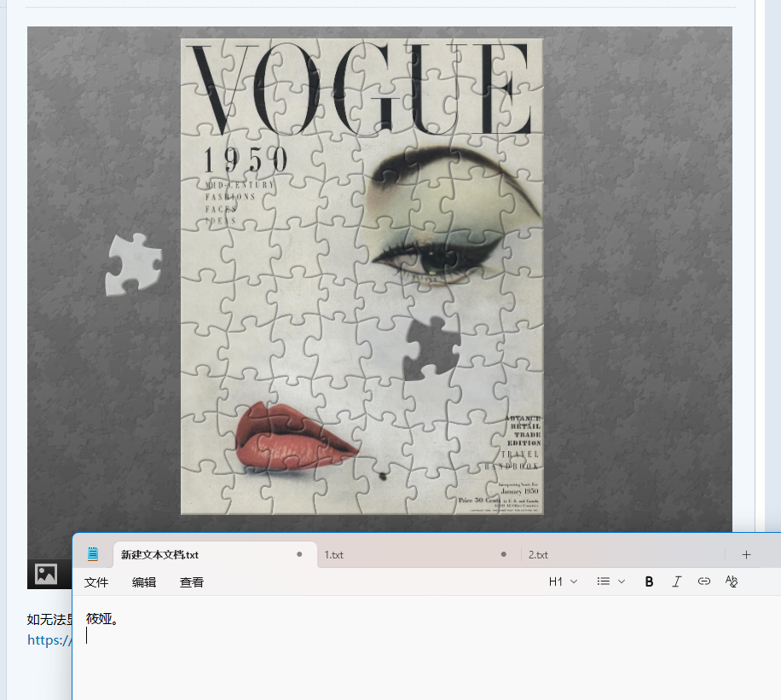The image size is (781, 700).
Task: Click the text 筱娅。 in Notepad
Action: click(x=102, y=619)
